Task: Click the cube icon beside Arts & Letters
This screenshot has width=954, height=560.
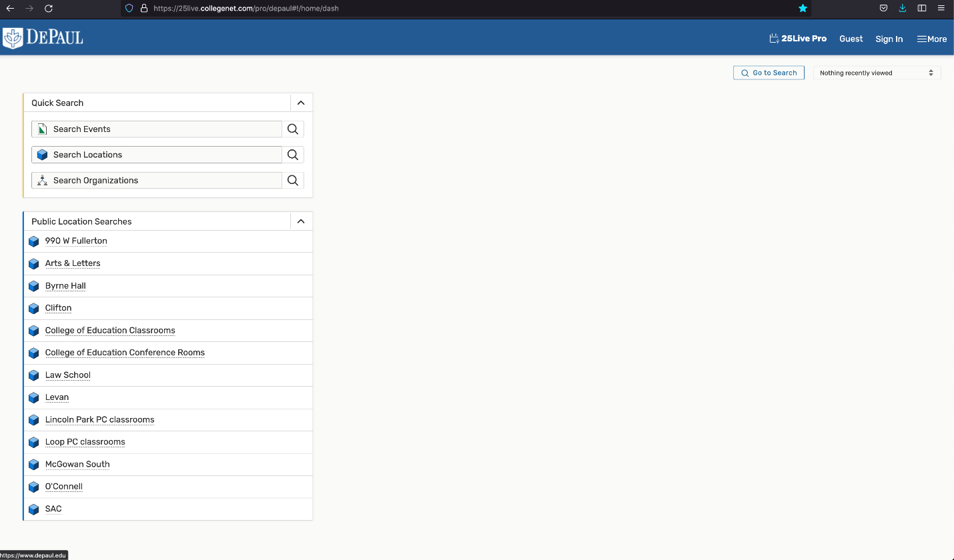Action: point(34,264)
